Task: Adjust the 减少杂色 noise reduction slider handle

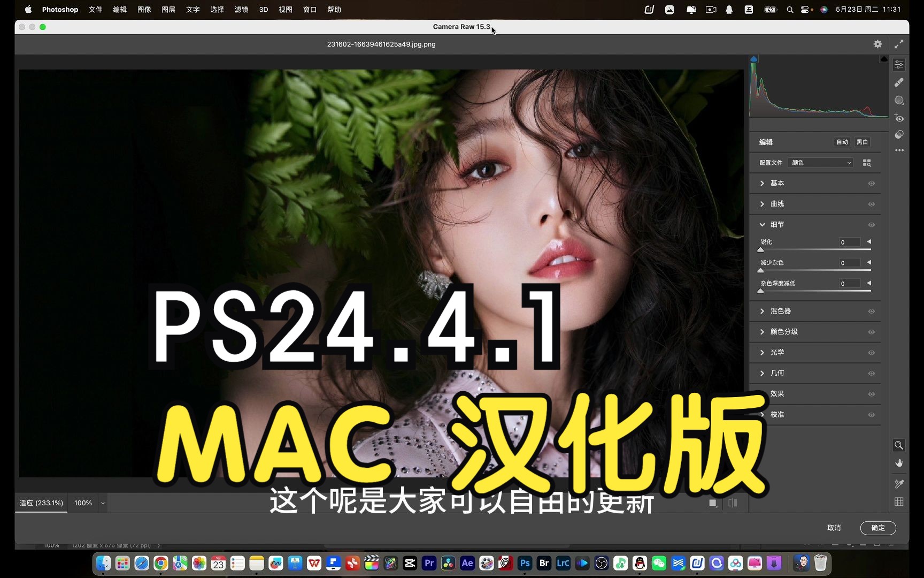Action: point(760,270)
